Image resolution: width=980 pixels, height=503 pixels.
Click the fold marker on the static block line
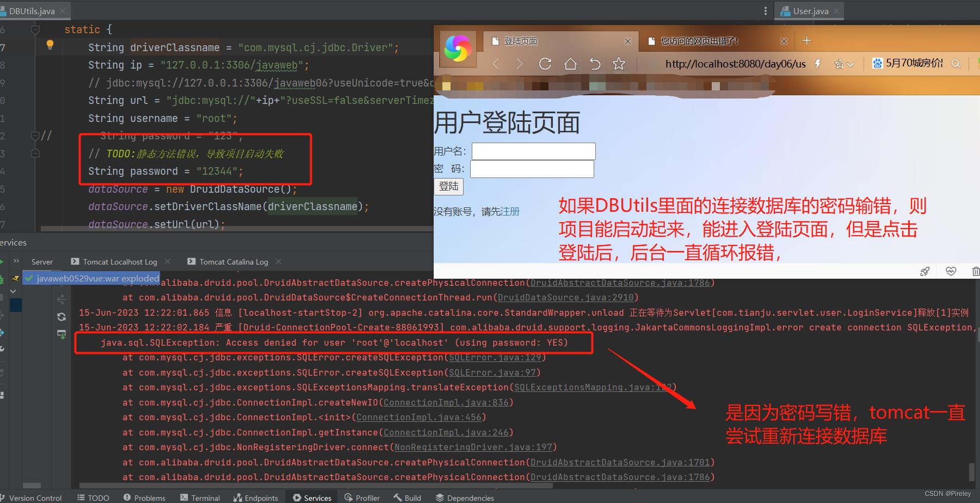pos(35,29)
